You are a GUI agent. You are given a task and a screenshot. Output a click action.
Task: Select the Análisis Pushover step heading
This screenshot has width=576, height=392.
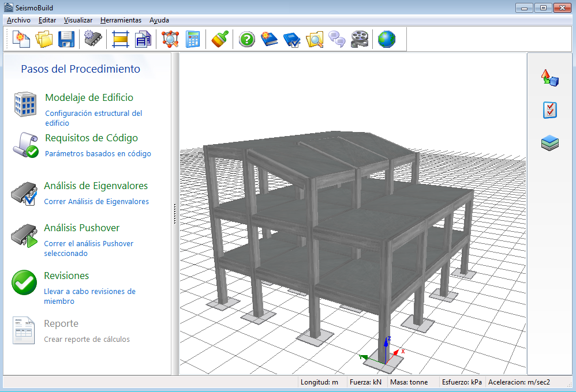(82, 228)
